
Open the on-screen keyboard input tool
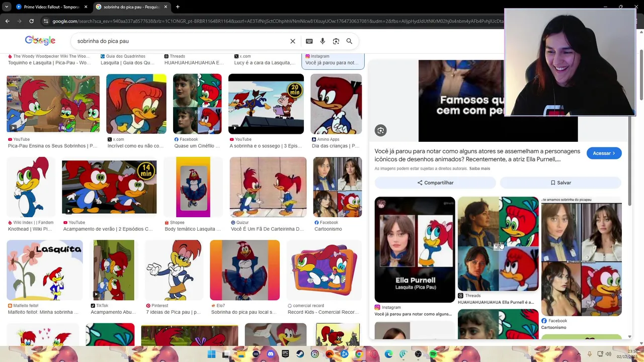[x=309, y=41]
